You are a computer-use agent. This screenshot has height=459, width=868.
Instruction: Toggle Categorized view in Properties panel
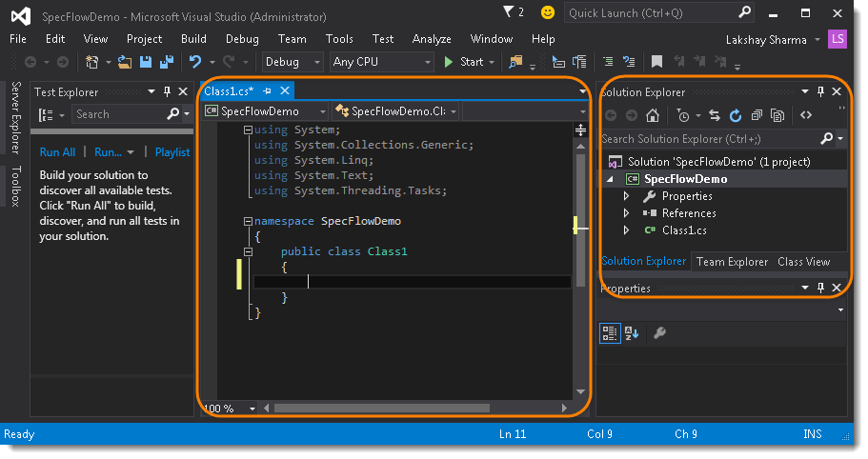coord(610,333)
